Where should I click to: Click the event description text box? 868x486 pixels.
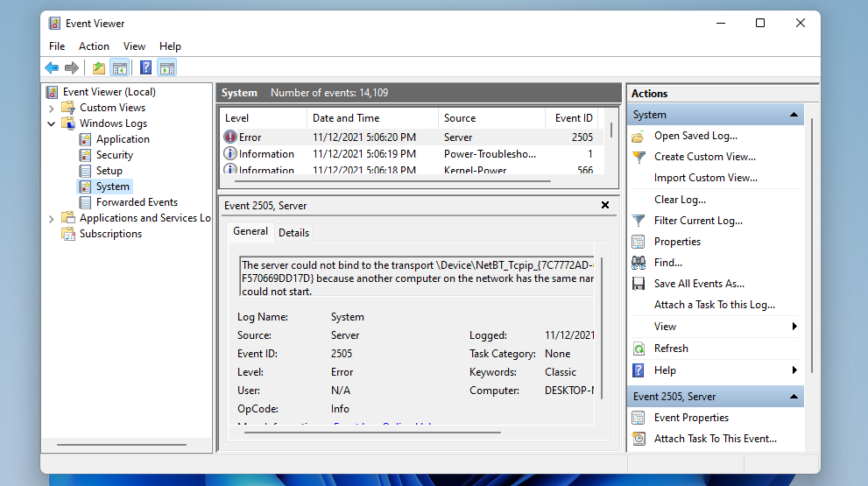point(416,276)
